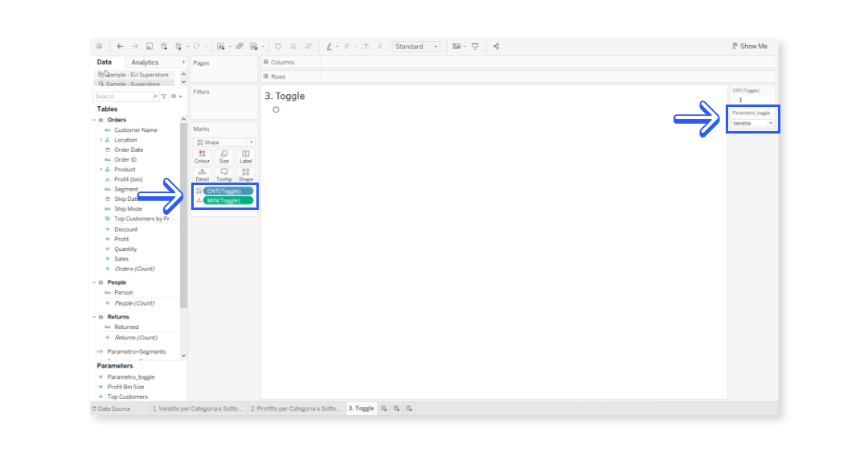Switch to the Analytics tab

point(145,62)
